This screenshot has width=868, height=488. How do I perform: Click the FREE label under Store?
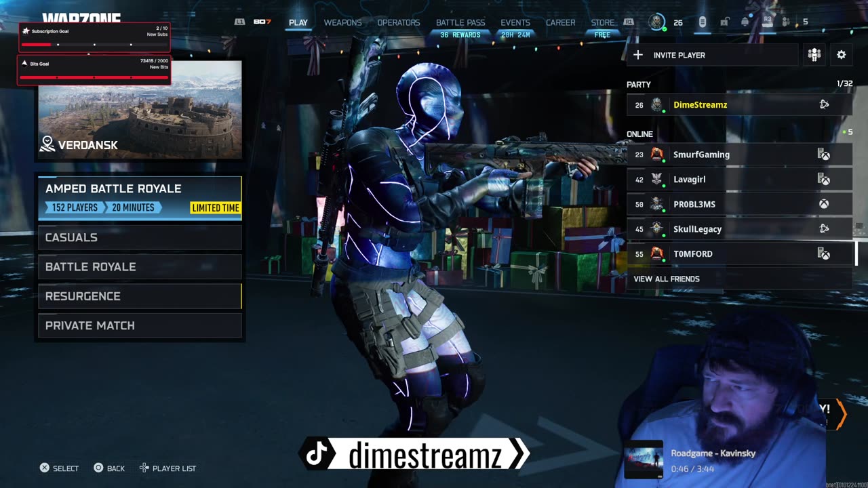[602, 35]
